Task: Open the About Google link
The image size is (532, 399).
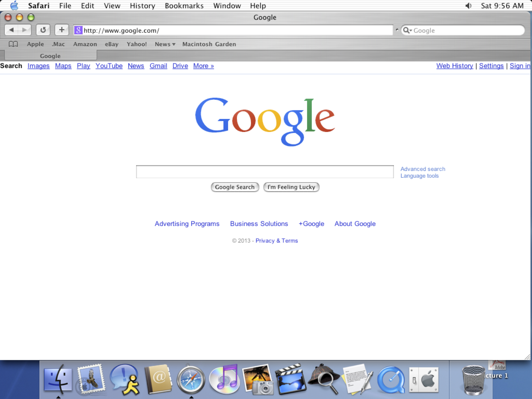Action: tap(355, 224)
